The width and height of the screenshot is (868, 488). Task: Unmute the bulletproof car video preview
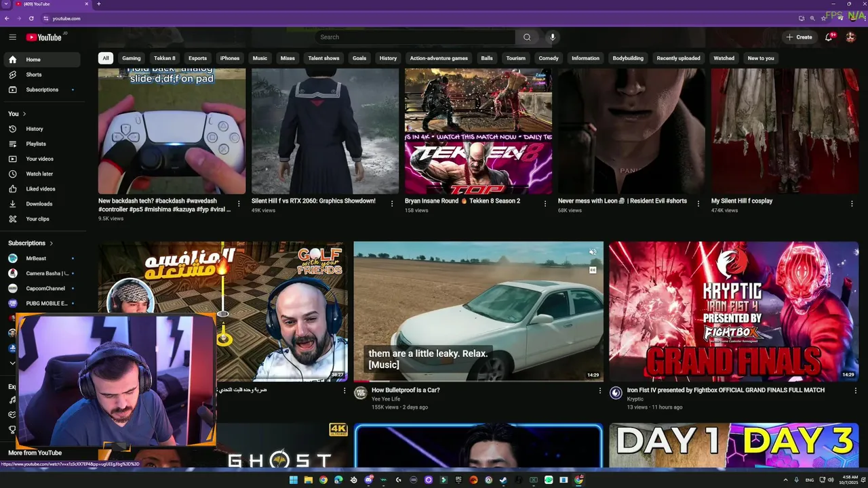coord(593,252)
